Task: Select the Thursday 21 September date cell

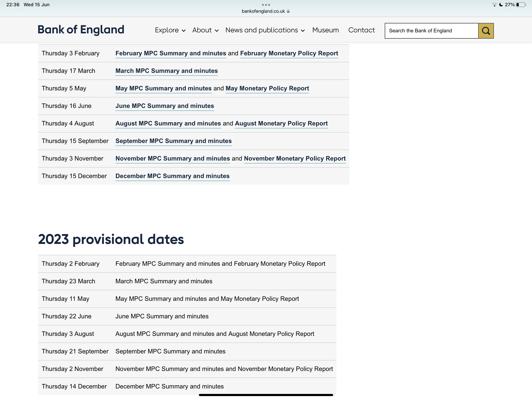Action: [75, 352]
